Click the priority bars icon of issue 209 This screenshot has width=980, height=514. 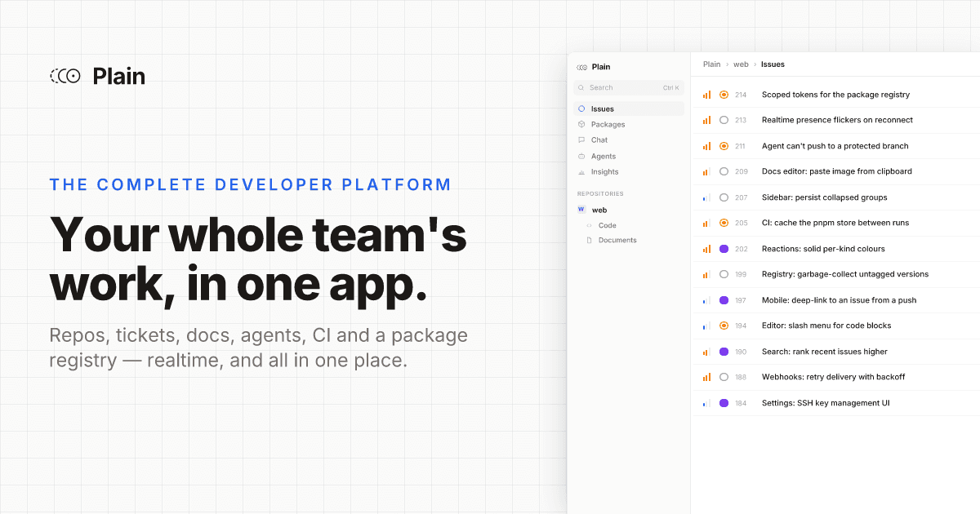pos(706,171)
